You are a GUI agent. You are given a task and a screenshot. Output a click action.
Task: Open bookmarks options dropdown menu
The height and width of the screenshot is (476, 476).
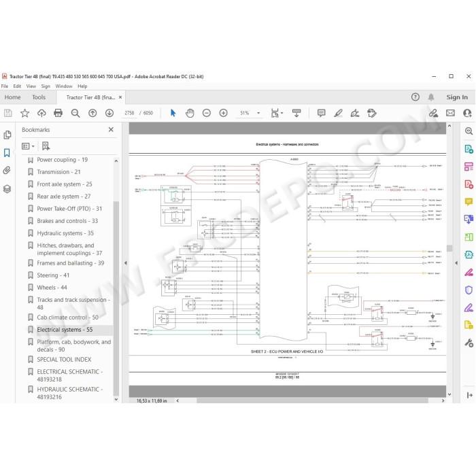point(29,146)
